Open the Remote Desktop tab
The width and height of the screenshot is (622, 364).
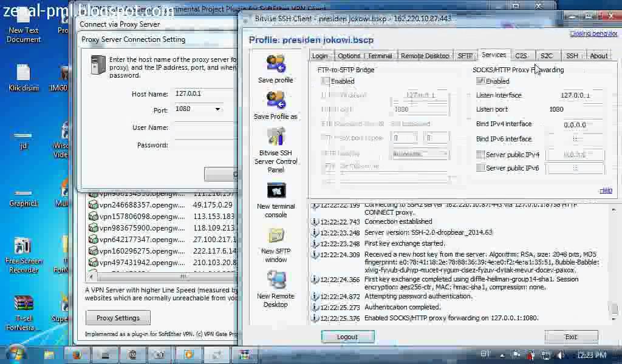[x=425, y=56]
